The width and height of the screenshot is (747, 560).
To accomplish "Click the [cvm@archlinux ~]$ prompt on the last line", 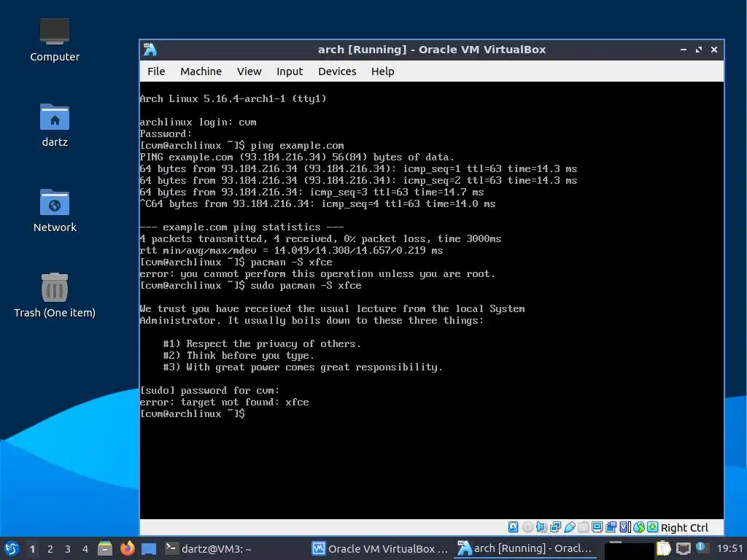I will pos(192,413).
